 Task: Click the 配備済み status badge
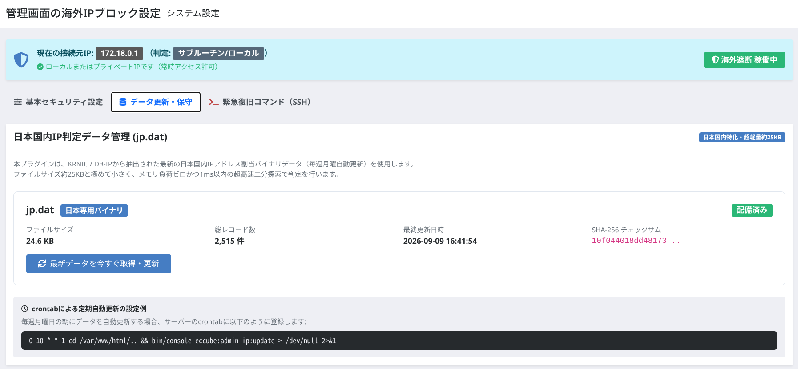[752, 210]
